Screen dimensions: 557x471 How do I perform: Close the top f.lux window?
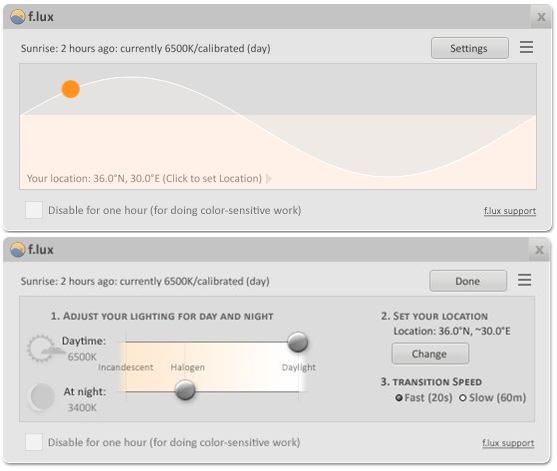point(541,17)
